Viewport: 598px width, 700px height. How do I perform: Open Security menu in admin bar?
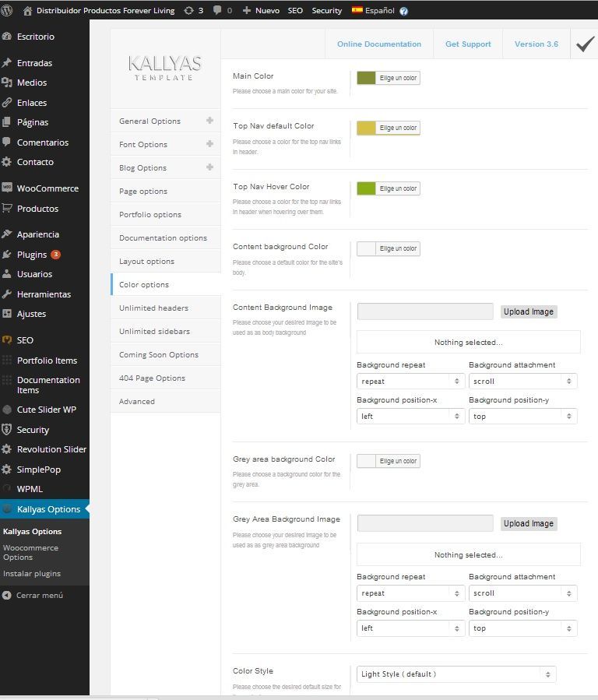click(327, 10)
